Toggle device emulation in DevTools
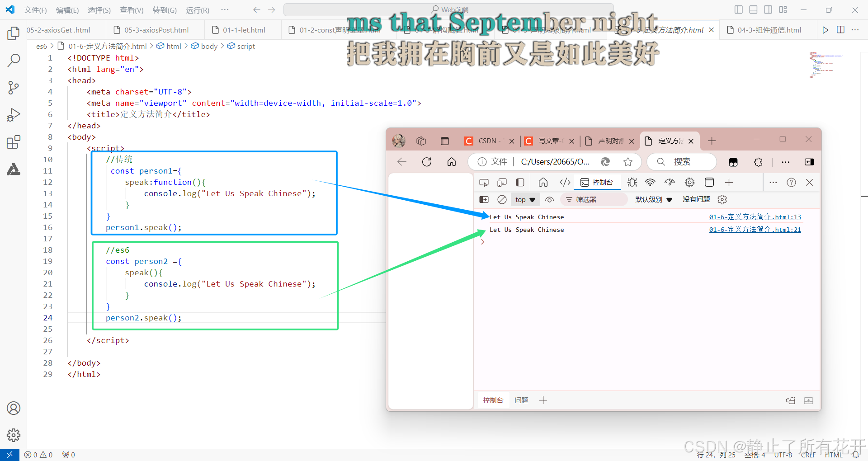The width and height of the screenshot is (868, 461). (x=502, y=182)
